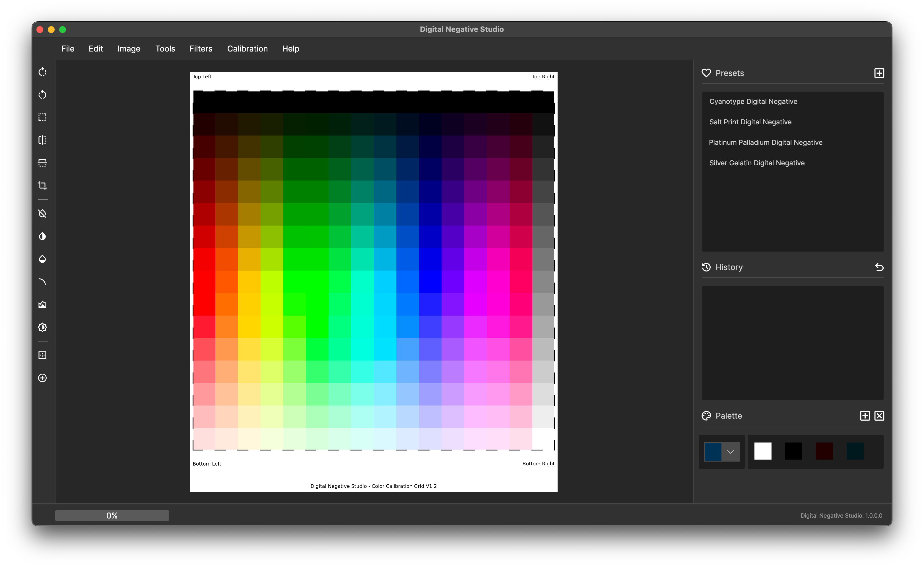The image size is (924, 568).
Task: Open the Filters menu
Action: tap(200, 48)
